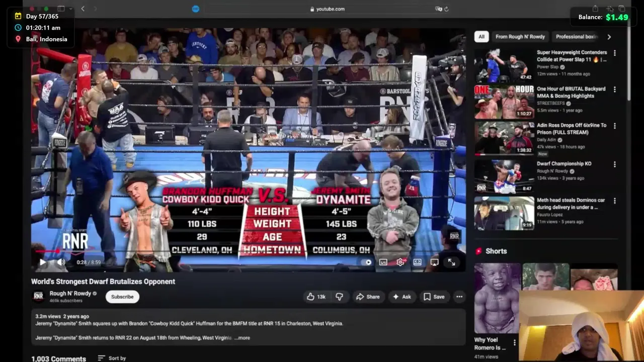Open a new tab with plus
Screen dimensions: 644x362
(610, 9)
